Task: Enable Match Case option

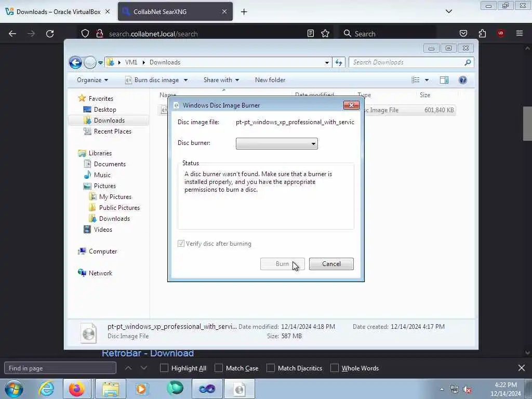Action: (x=219, y=368)
